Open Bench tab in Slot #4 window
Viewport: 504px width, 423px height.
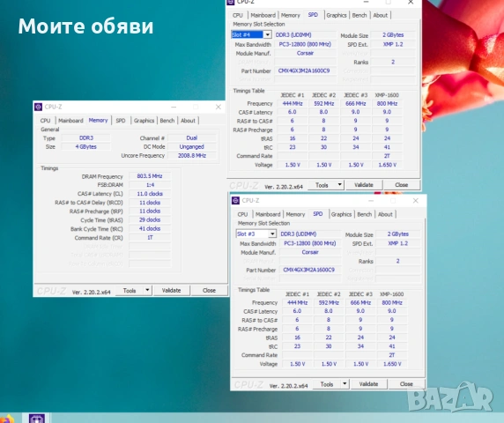[x=359, y=15]
